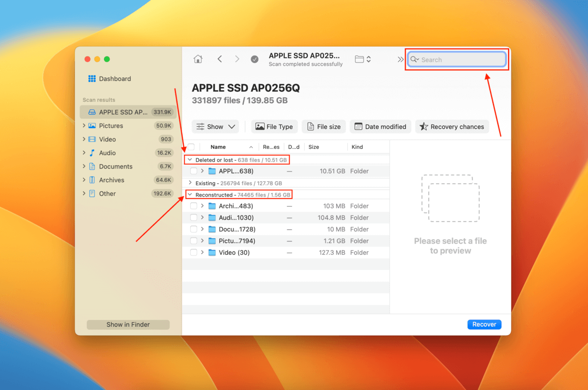Select the 10.51 GB size cell

pos(332,171)
